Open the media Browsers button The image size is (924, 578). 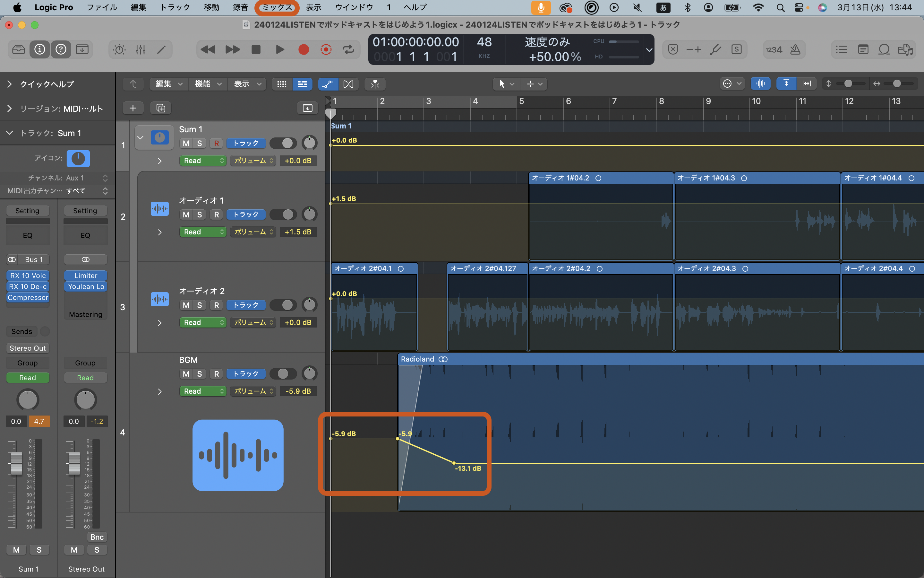(x=906, y=50)
